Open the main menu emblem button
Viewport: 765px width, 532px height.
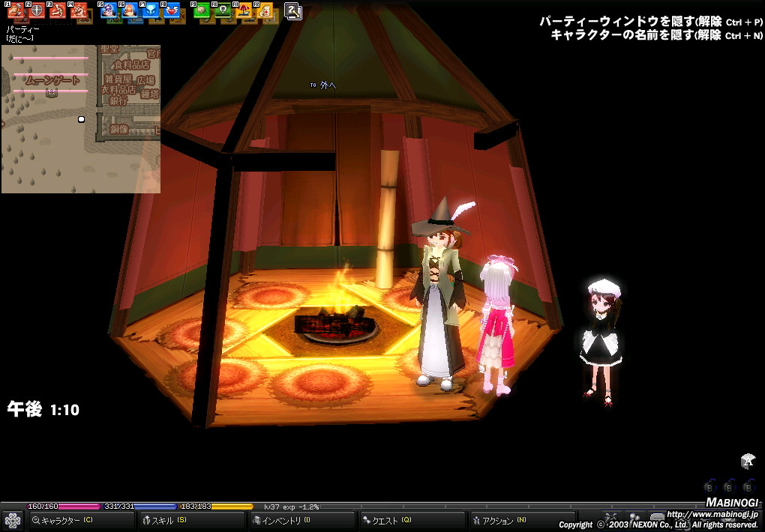pyautogui.click(x=12, y=521)
